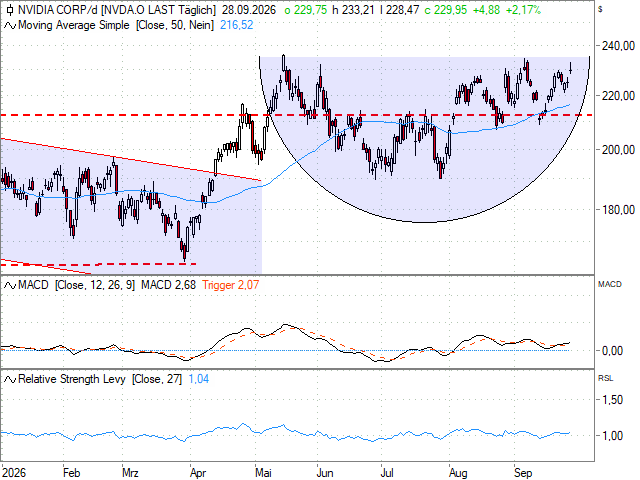Click the line icon beside the MACD label

pos(10,285)
